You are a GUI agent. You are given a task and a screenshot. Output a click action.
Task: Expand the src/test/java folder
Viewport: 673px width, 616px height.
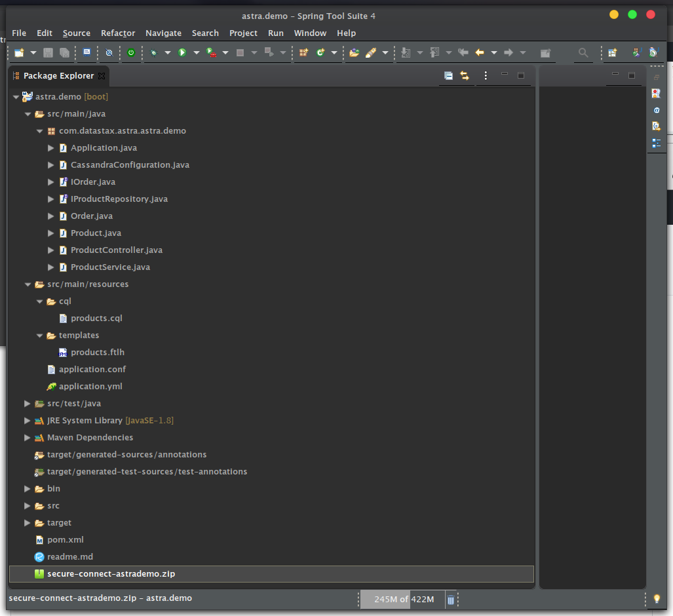[x=27, y=404]
